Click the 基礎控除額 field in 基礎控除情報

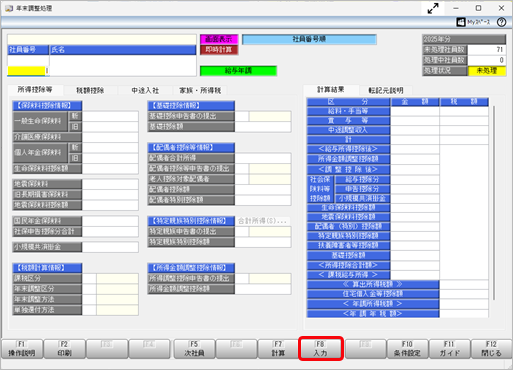(263, 127)
